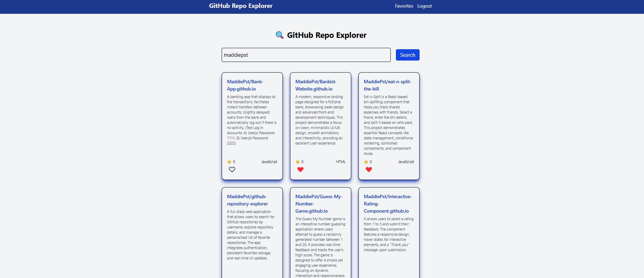
Task: Click star icon on Bankist-Website card
Action: point(298,162)
